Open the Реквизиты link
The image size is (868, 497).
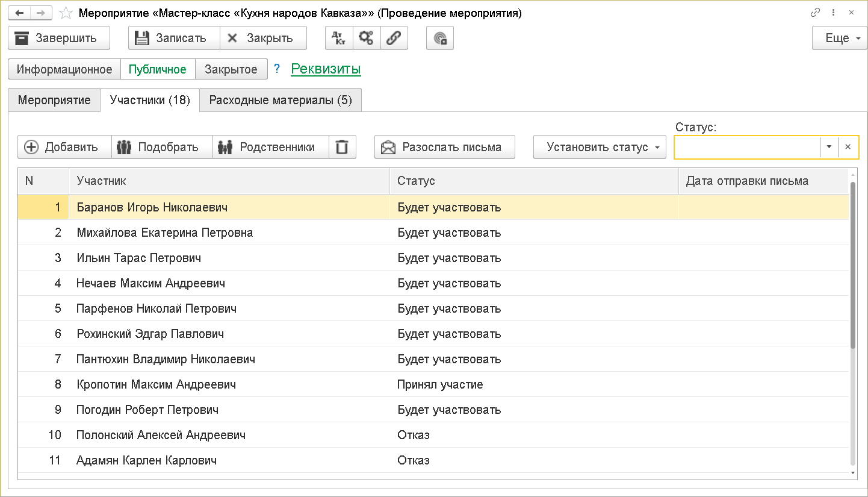click(326, 69)
